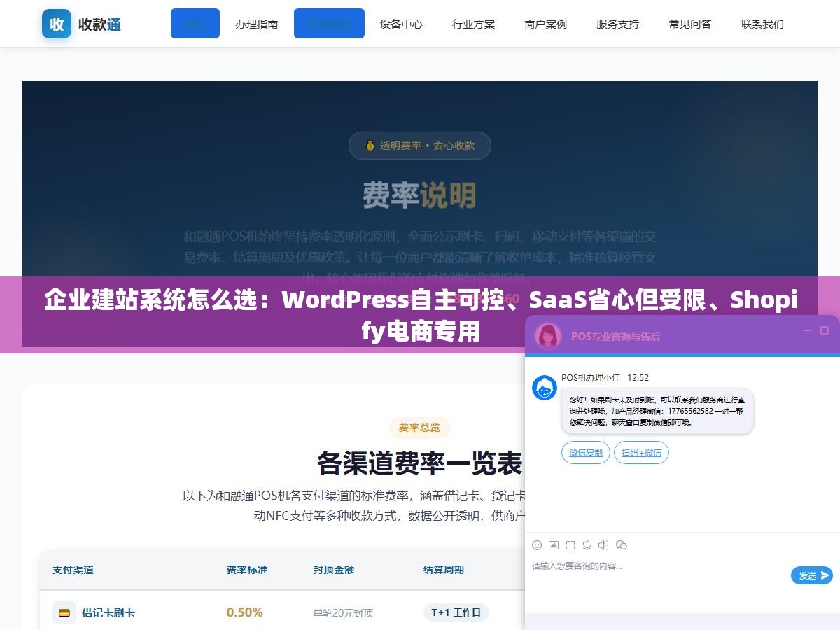Click the 透明费率 • 安心收款 badge
The height and width of the screenshot is (630, 840).
420,146
